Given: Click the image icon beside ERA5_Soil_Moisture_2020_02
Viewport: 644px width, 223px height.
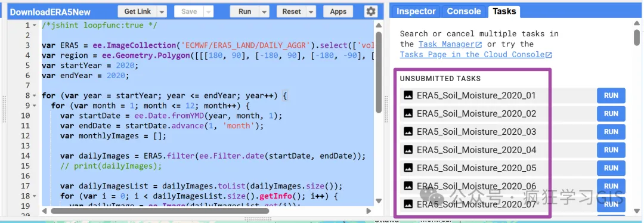Looking at the screenshot, I should pos(408,113).
